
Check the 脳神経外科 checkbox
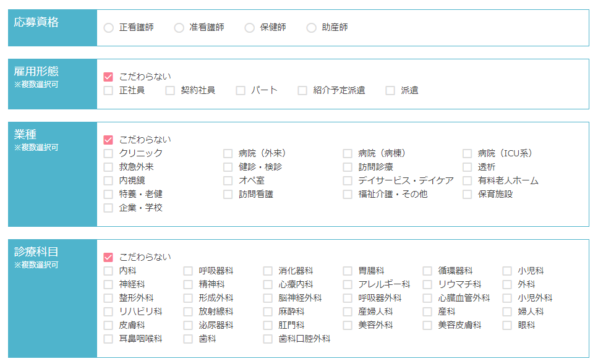[268, 298]
